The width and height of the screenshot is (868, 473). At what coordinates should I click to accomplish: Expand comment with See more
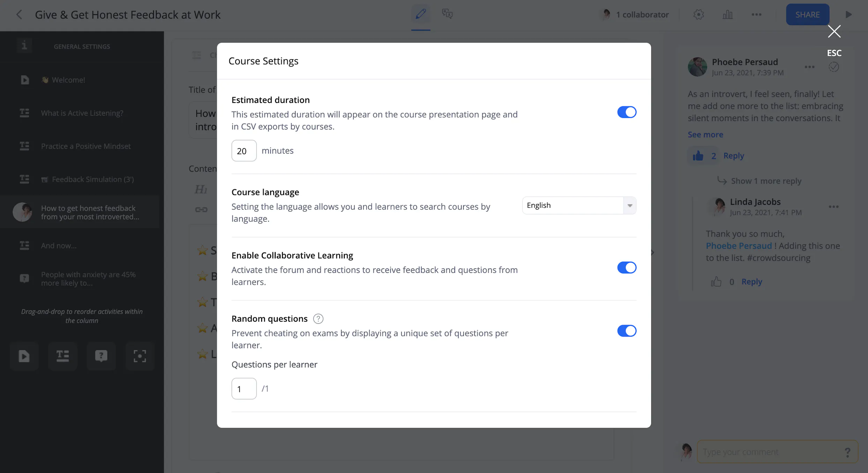pyautogui.click(x=705, y=135)
